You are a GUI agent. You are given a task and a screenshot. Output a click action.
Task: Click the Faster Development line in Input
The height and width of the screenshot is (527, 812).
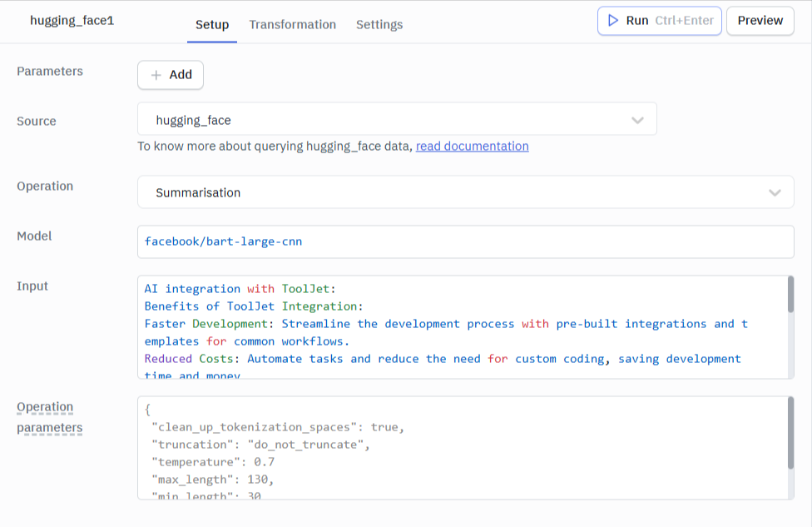[446, 324]
